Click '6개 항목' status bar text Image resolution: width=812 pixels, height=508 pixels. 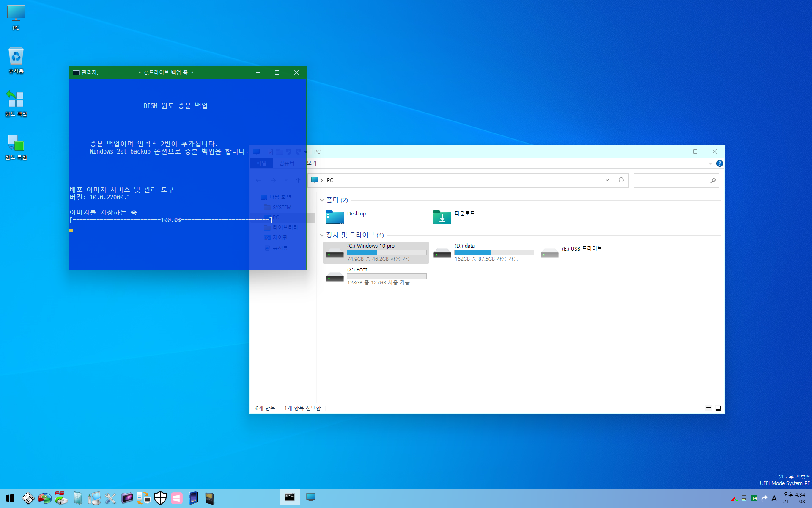pos(265,408)
